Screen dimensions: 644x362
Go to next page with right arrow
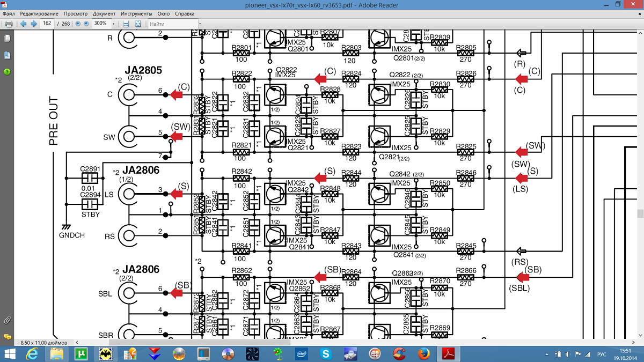click(x=34, y=24)
